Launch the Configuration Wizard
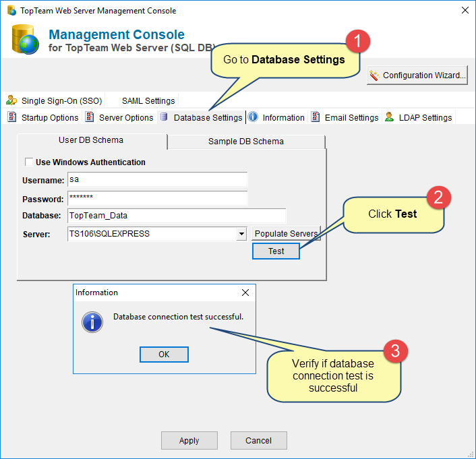Viewport: 476px width, 459px height. [x=417, y=75]
